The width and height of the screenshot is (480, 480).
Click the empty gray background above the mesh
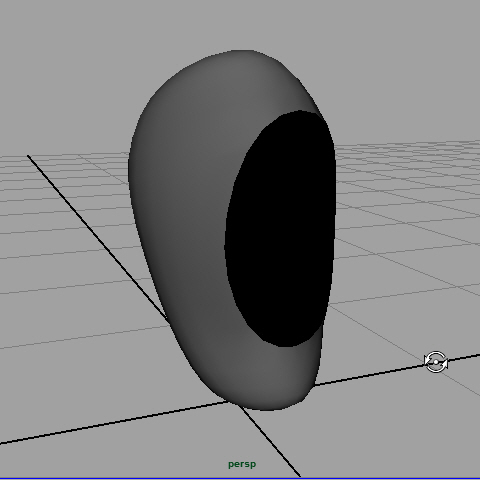240,23
